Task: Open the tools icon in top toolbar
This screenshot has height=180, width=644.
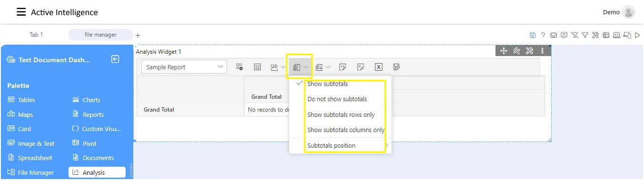Action: (x=595, y=35)
